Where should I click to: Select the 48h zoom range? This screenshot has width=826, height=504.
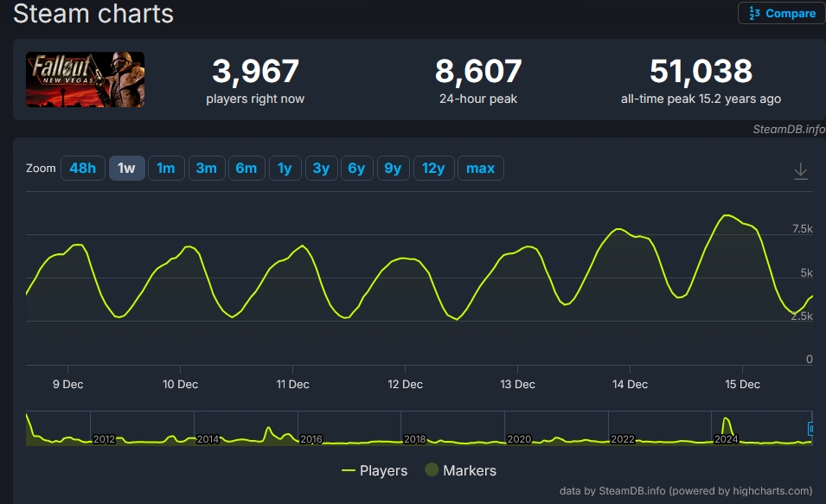83,168
